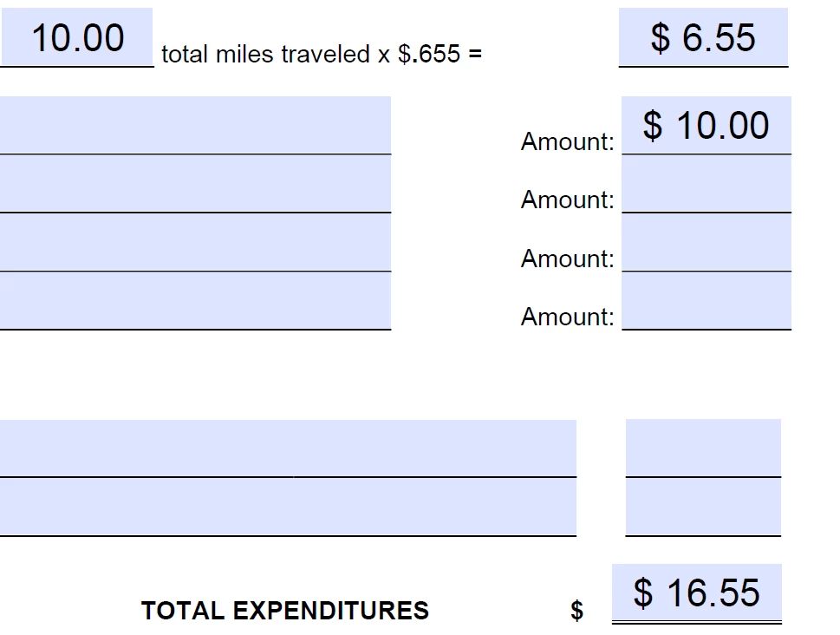The image size is (840, 635).
Task: Click the upper wide description field above the total
Action: (288, 448)
